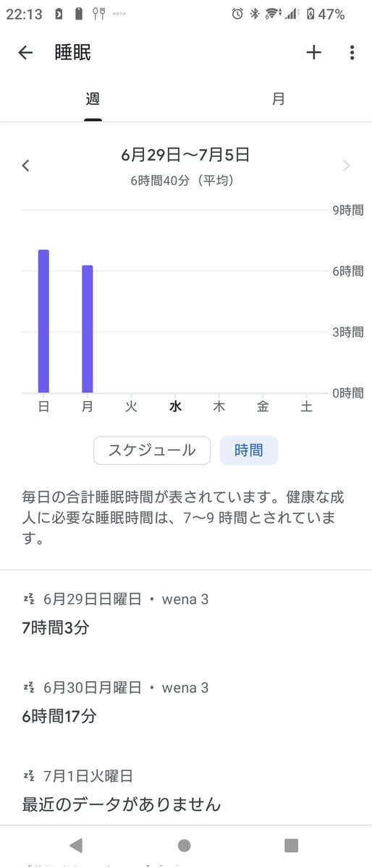
Task: Select Sunday's sleep bar in chart
Action: point(43,321)
